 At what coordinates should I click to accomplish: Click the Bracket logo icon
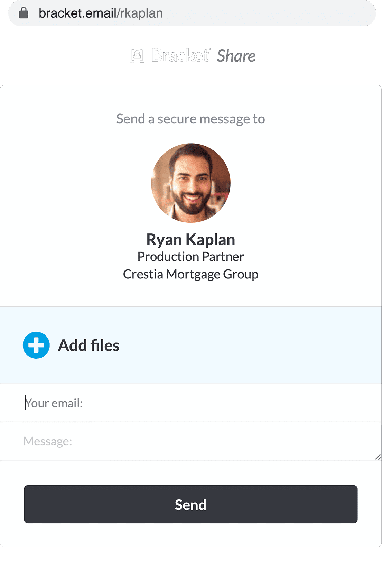pos(137,55)
